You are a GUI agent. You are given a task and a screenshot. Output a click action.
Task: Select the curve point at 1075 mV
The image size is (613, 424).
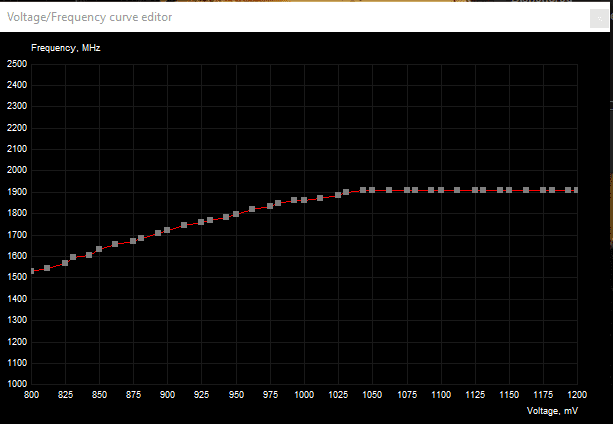click(x=407, y=190)
